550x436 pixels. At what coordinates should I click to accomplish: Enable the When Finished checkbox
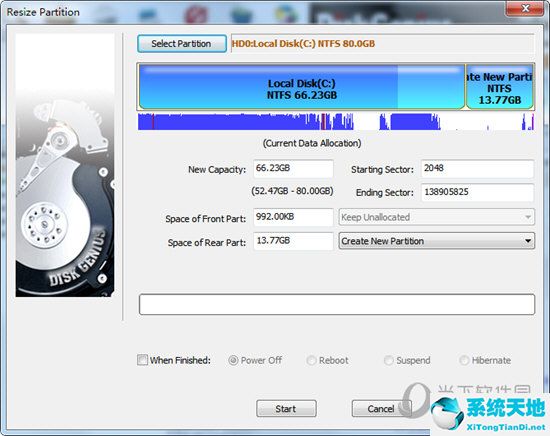pos(142,360)
